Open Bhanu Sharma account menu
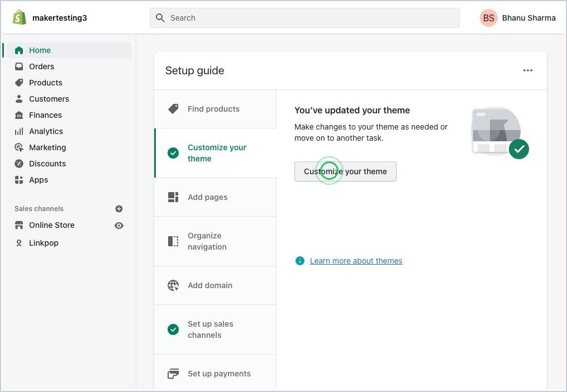The image size is (567, 392). click(518, 18)
